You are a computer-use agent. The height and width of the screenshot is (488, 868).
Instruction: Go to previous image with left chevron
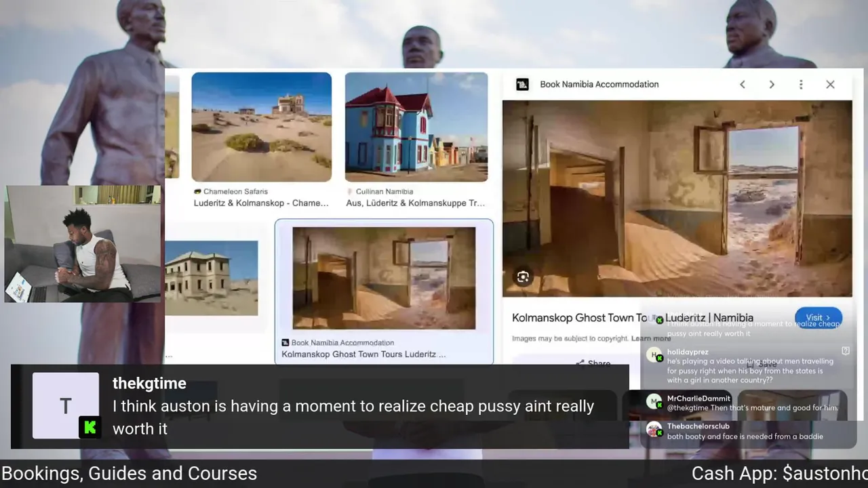click(743, 85)
